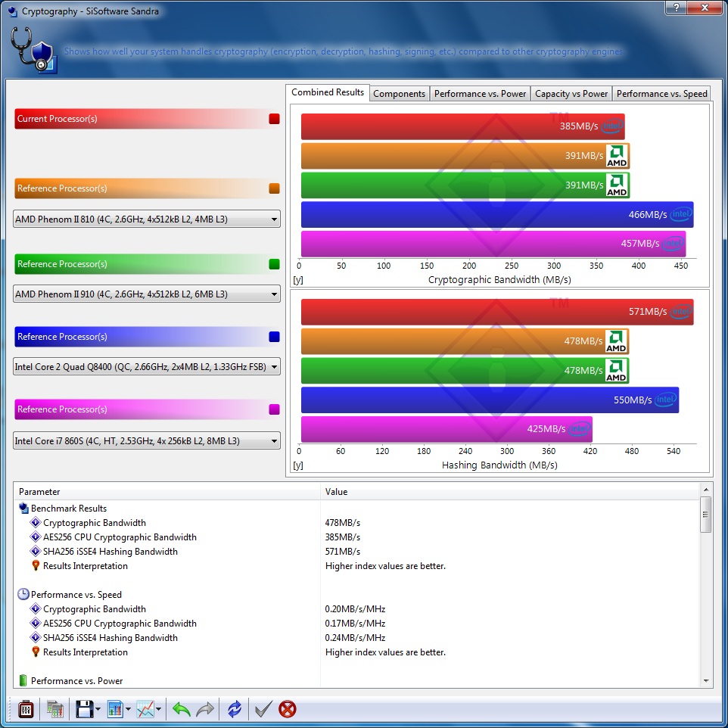Close the Cryptography window
This screenshot has height=728, width=728.
pyautogui.click(x=705, y=8)
